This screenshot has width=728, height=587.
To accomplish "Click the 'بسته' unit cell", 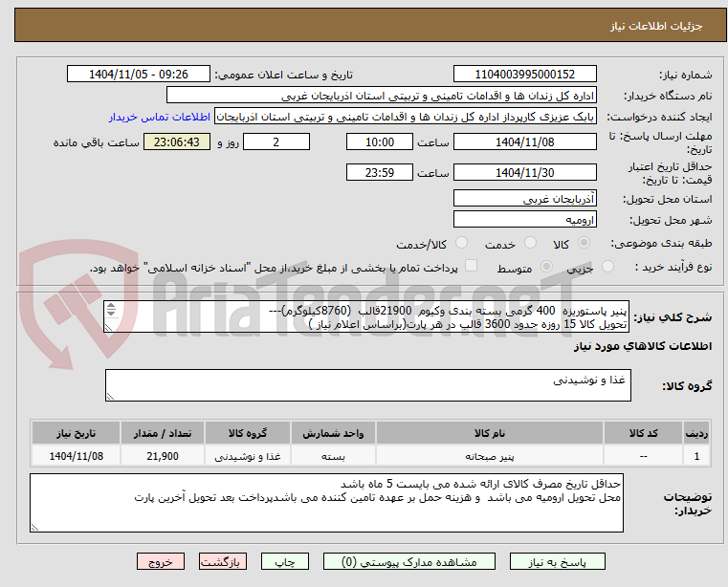I will pyautogui.click(x=333, y=456).
